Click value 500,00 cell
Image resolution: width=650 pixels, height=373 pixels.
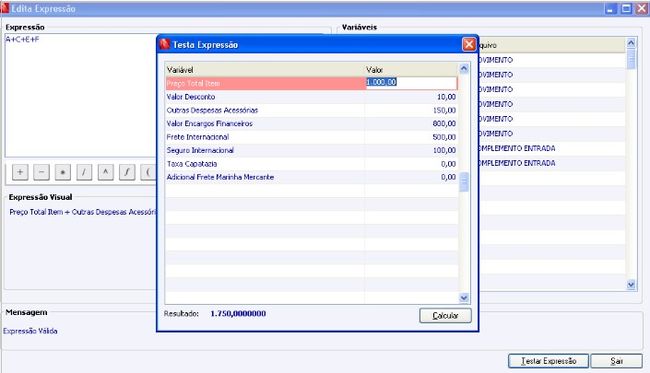[x=444, y=137]
